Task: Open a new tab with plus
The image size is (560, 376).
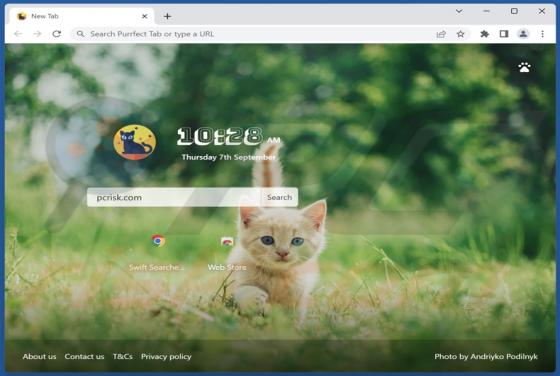Action: coord(167,16)
